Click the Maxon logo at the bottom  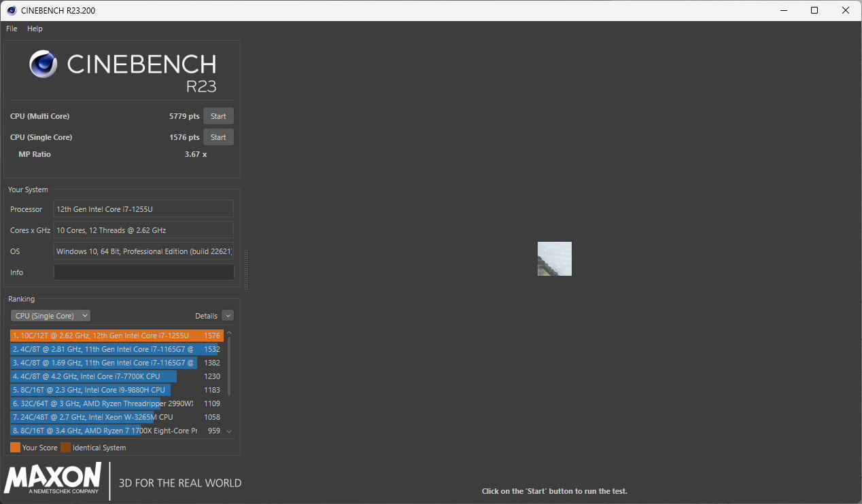52,478
